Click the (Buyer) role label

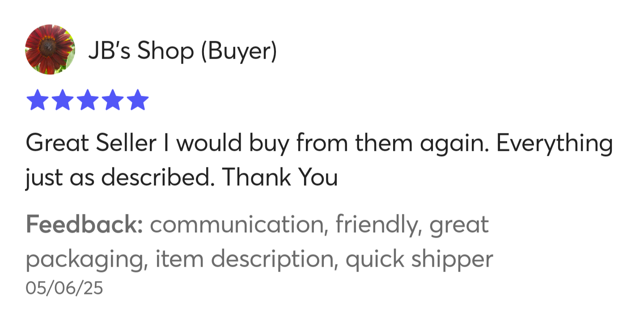pyautogui.click(x=238, y=52)
